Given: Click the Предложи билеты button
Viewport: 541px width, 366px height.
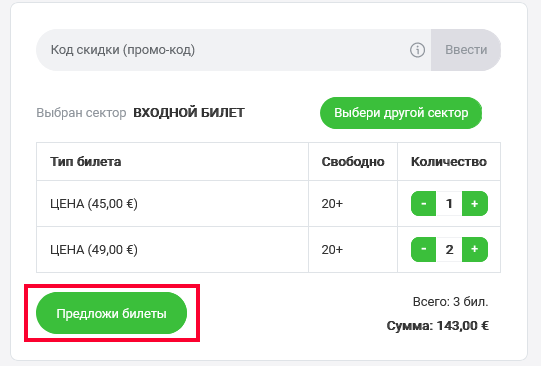Looking at the screenshot, I should 111,313.
